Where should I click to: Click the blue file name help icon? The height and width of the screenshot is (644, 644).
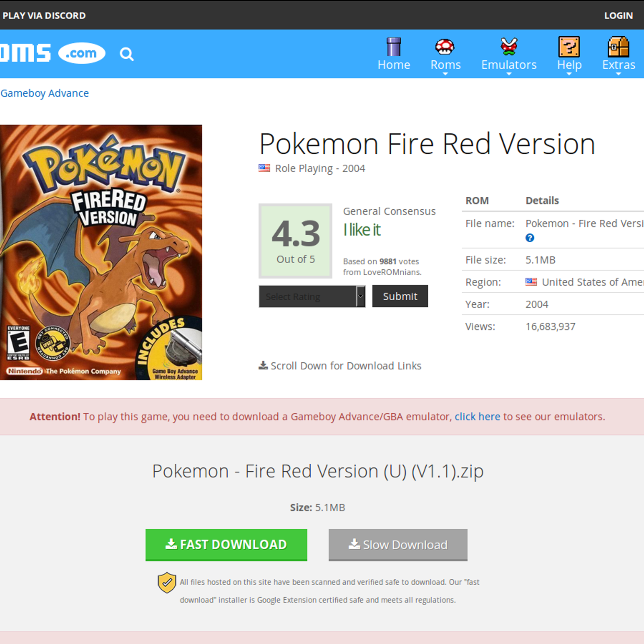pyautogui.click(x=530, y=238)
